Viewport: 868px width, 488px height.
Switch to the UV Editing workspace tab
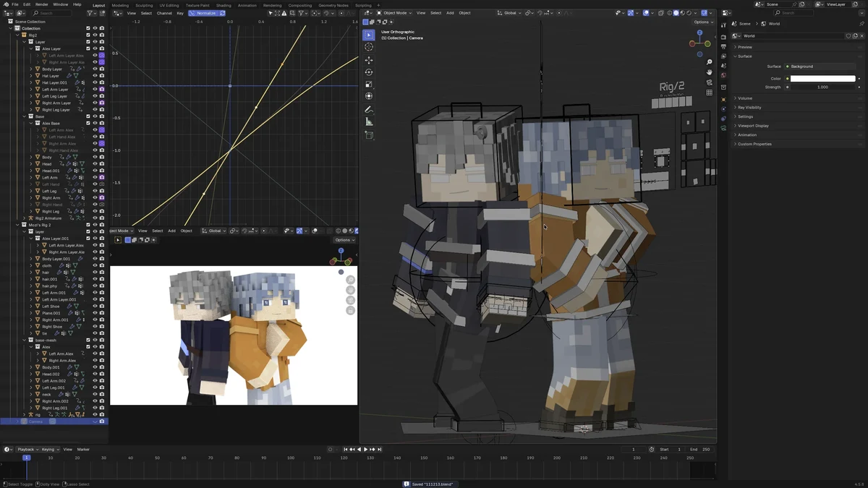point(169,5)
